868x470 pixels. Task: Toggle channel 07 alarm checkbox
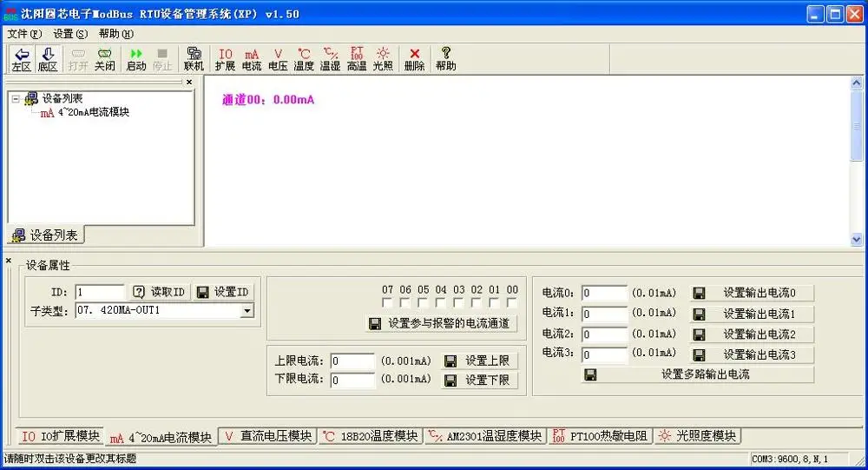pos(387,303)
